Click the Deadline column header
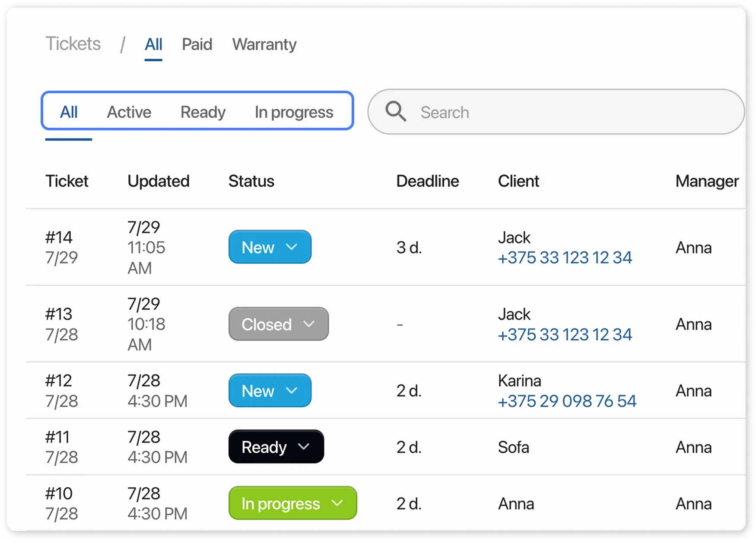The image size is (756, 543). tap(427, 181)
